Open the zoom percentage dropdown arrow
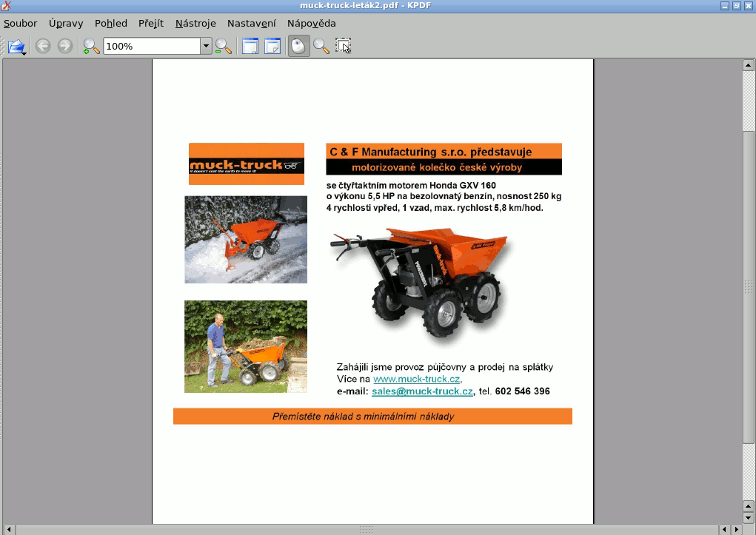Viewport: 756px width, 535px height. [206, 47]
